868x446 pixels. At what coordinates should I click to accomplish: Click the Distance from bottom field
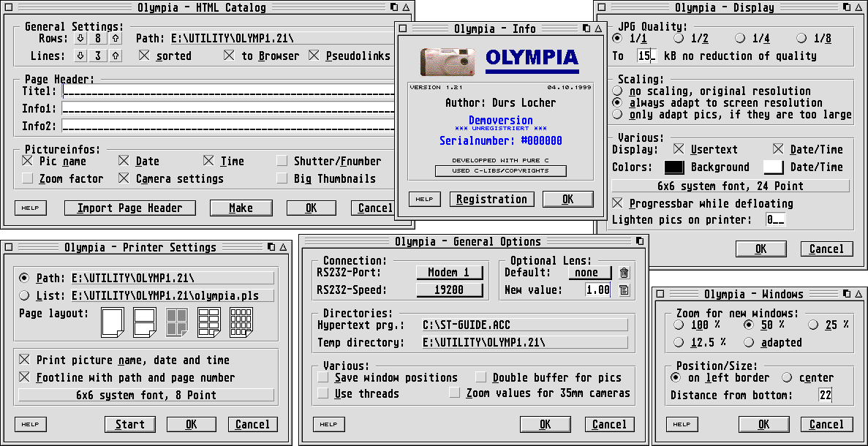coord(824,395)
